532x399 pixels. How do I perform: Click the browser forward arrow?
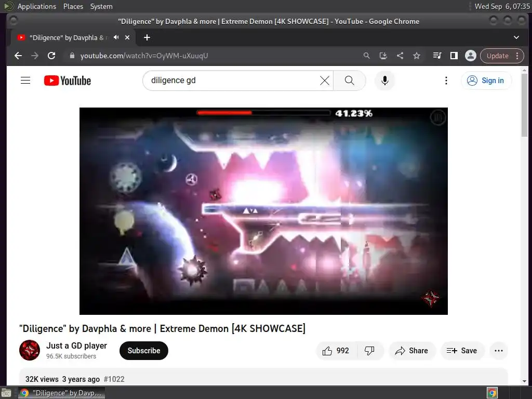35,56
